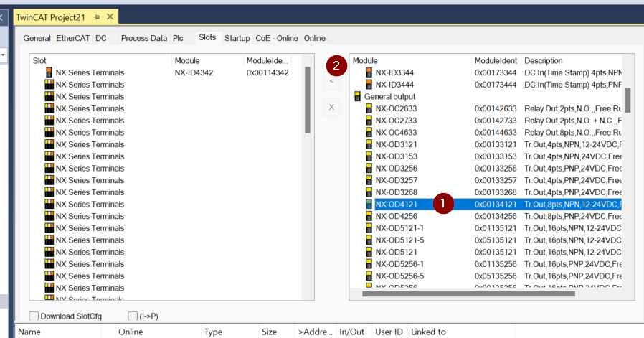This screenshot has height=338, width=644.
Task: Click the module icon beside NX-ID3344
Action: coord(369,72)
